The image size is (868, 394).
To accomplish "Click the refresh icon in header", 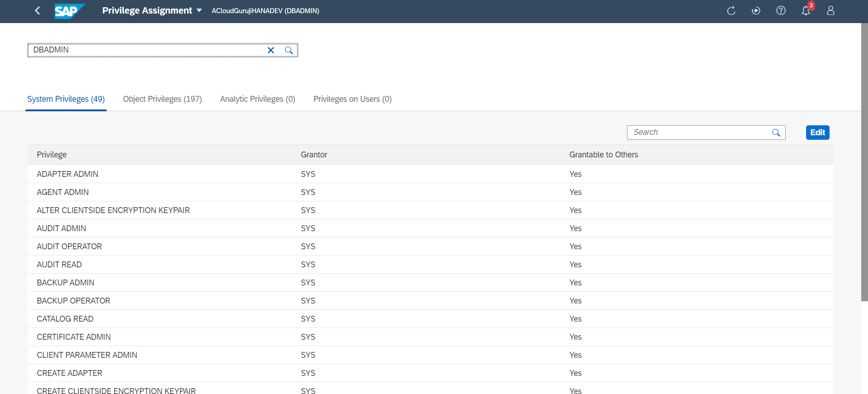I will click(731, 11).
